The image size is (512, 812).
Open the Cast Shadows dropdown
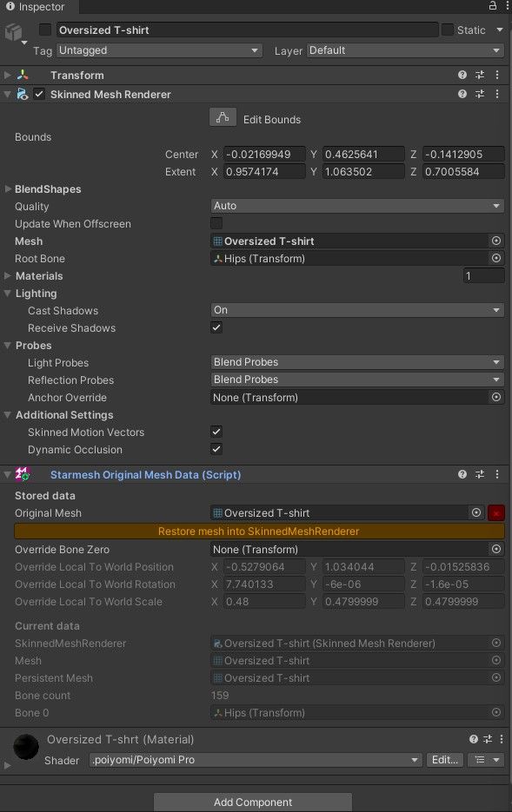pos(357,310)
